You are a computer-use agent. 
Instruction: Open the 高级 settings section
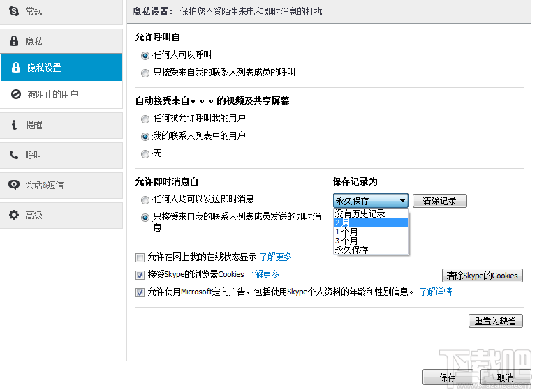click(x=61, y=215)
